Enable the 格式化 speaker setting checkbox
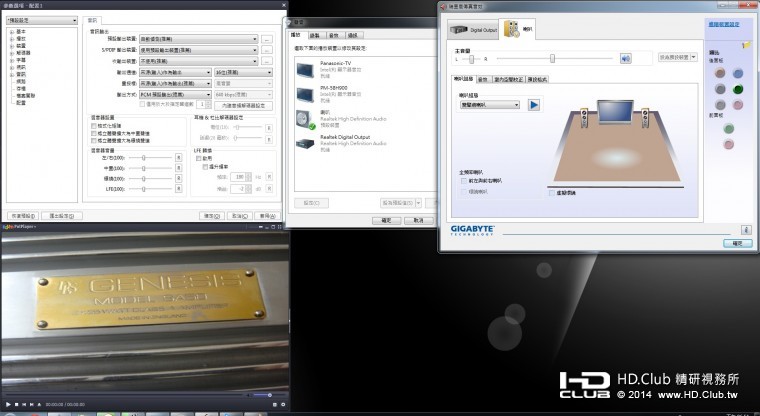Viewport: 760px width, 416px height. [94, 126]
